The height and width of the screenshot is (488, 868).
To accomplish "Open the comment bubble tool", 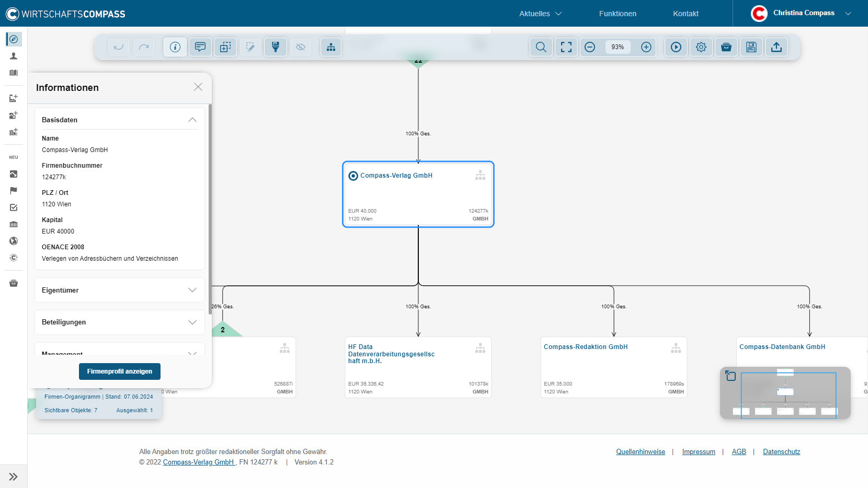I will point(200,47).
